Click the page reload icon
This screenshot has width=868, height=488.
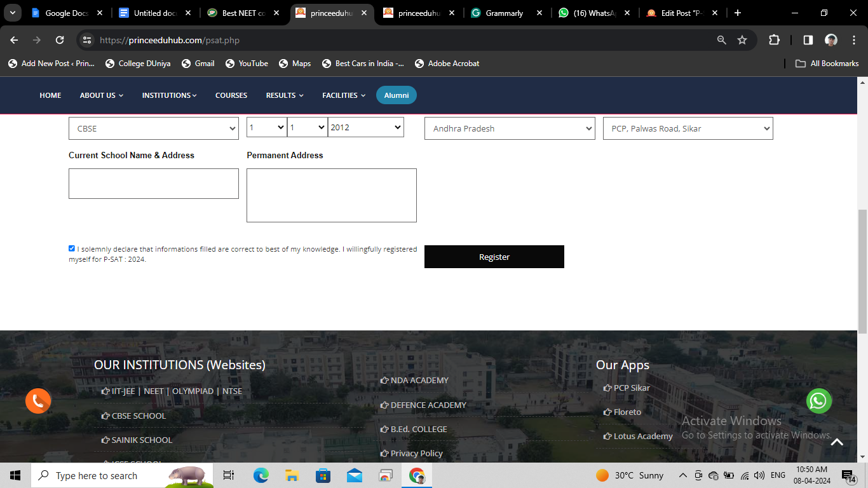pos(60,39)
